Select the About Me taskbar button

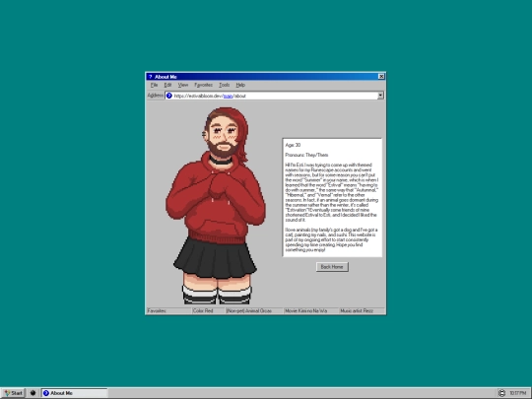[74, 393]
